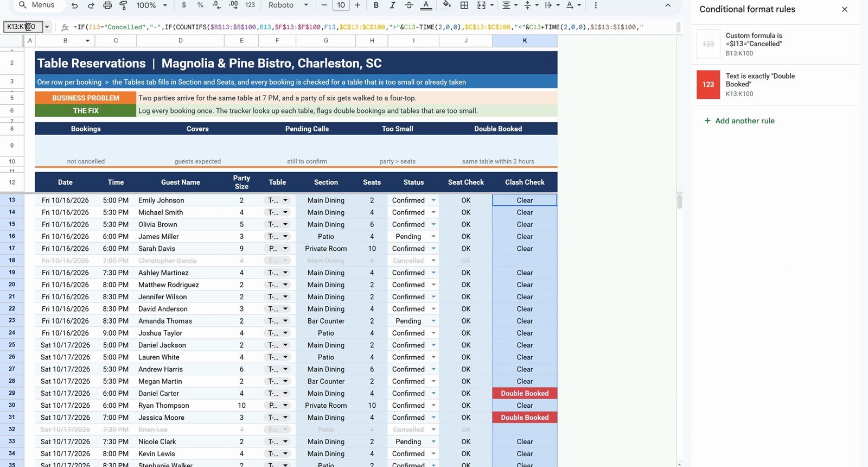The image size is (868, 467).
Task: Activate the Paint format roller
Action: tap(124, 5)
